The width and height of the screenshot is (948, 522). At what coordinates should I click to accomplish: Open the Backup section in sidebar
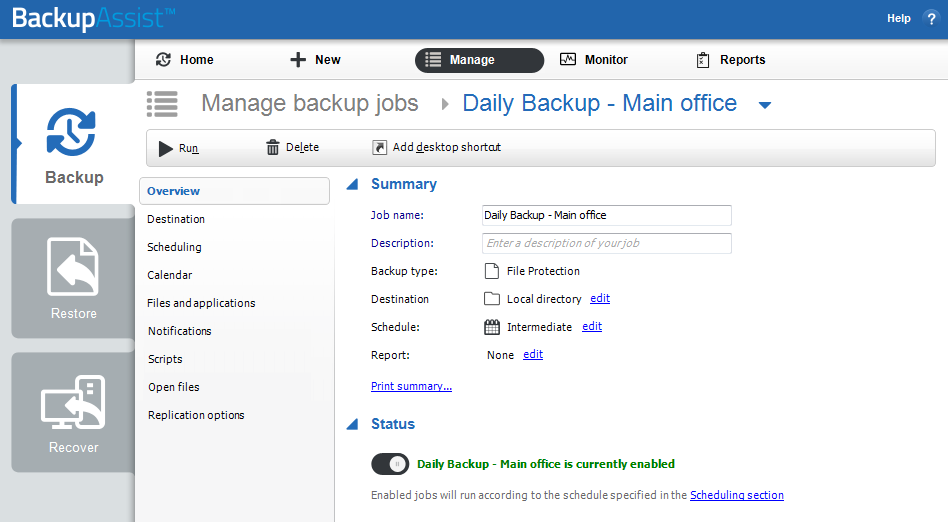coord(74,144)
